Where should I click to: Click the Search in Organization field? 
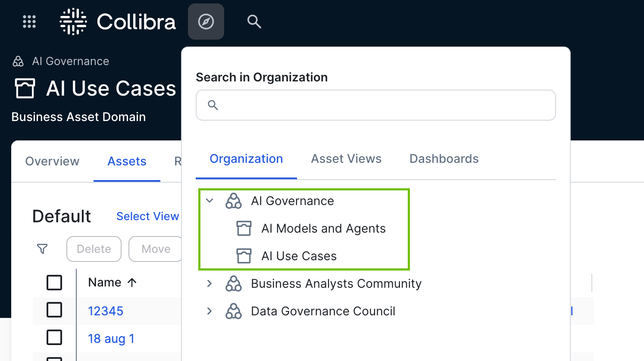[x=376, y=105]
